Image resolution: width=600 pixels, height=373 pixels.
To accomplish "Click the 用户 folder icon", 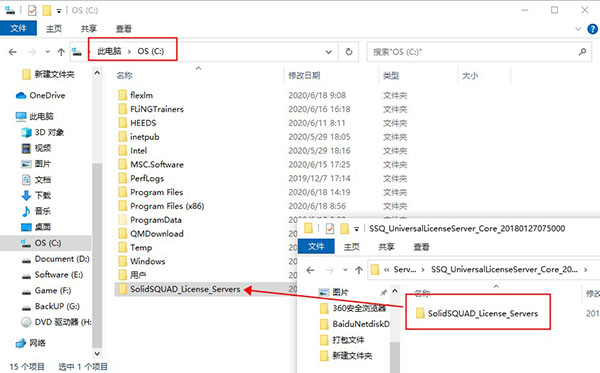I will tap(122, 275).
